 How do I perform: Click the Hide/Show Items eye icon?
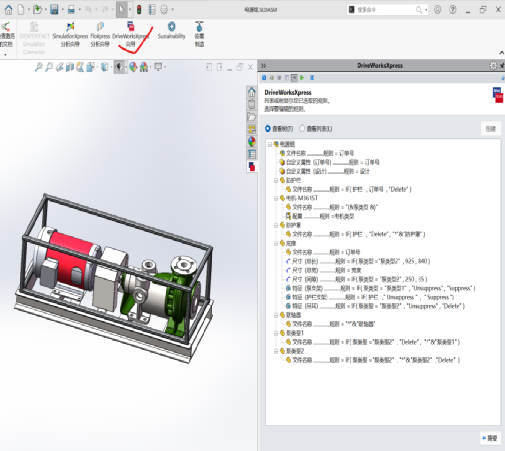coord(119,67)
